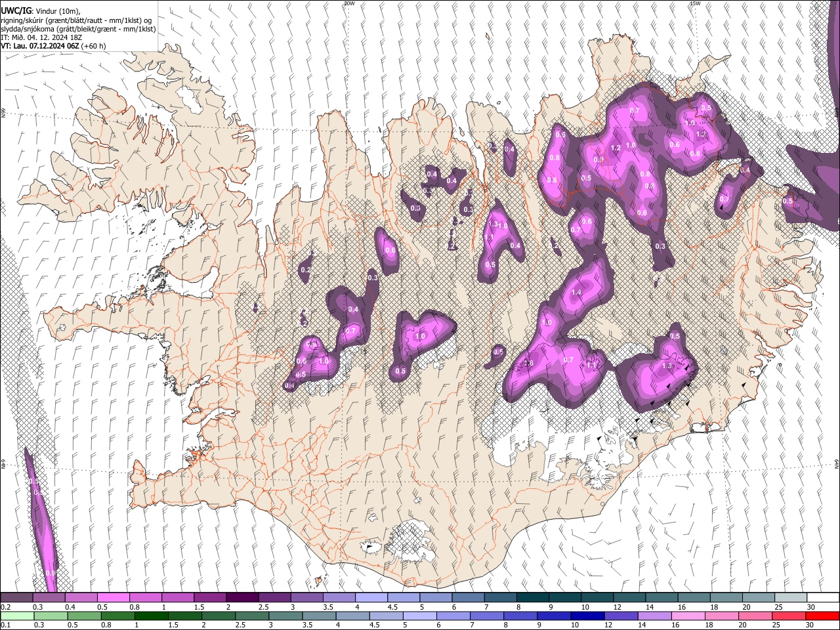The width and height of the screenshot is (840, 630).
Task: Click the "rigning/skúrir" description line
Action: (77, 20)
